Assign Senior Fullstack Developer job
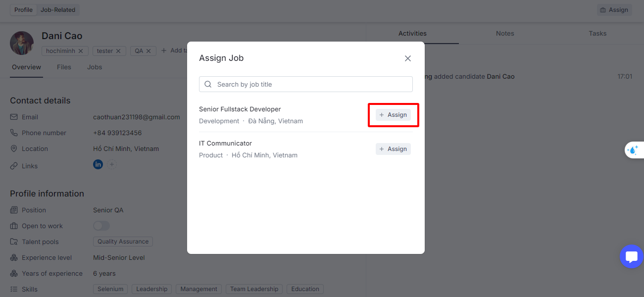This screenshot has width=644, height=297. point(393,115)
